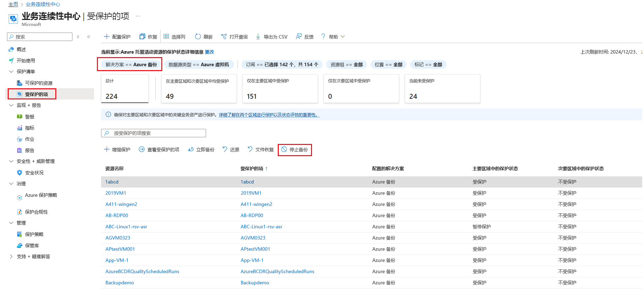Click the 打开查询 icon
This screenshot has width=644, height=298.
[x=224, y=36]
